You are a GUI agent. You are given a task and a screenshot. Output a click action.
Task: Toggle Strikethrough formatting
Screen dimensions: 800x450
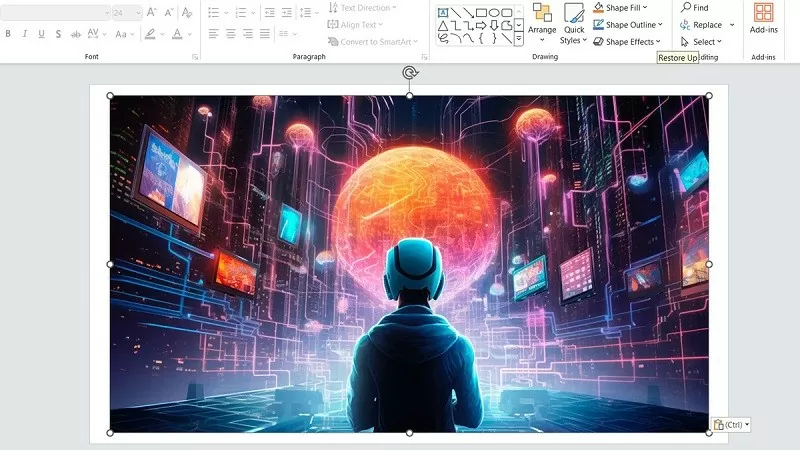76,34
